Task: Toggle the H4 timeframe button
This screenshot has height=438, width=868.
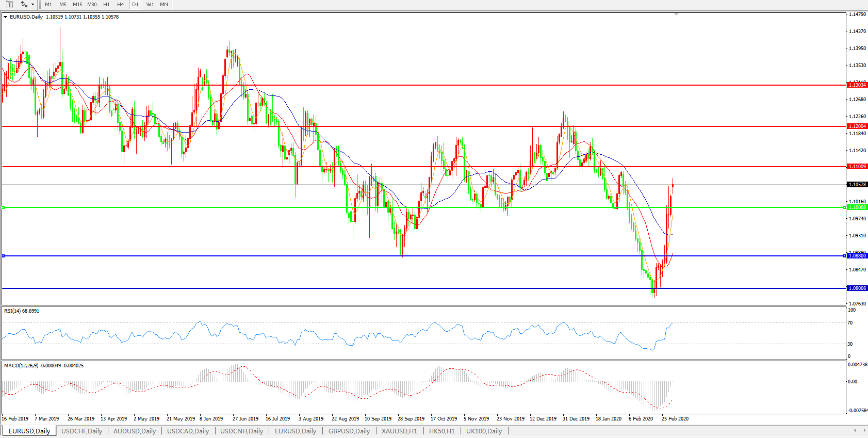Action: point(120,4)
